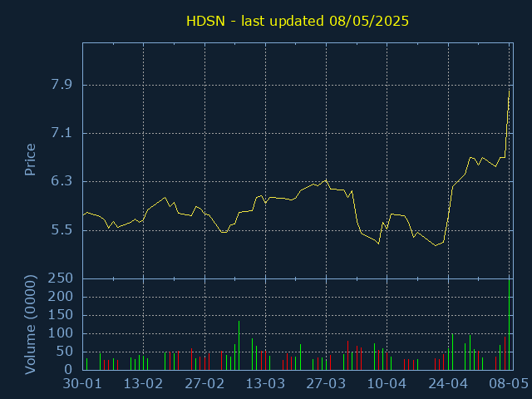The height and width of the screenshot is (399, 532).
Task: Click the 100 volume axis value
Action: coord(61,333)
